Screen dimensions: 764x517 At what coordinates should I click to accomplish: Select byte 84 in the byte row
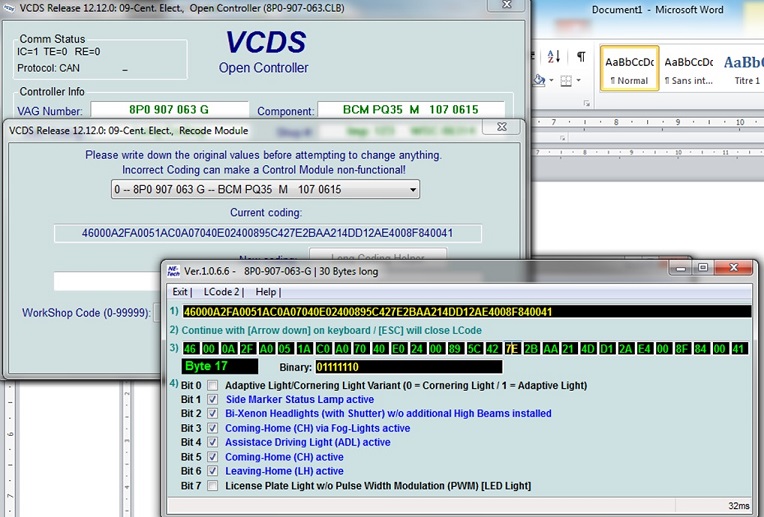(701, 348)
